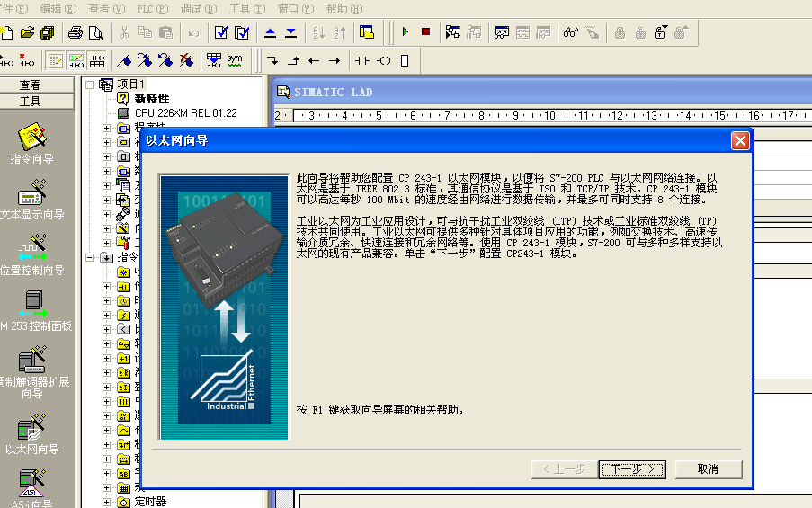Open the 查看(V) menu

tap(107, 9)
